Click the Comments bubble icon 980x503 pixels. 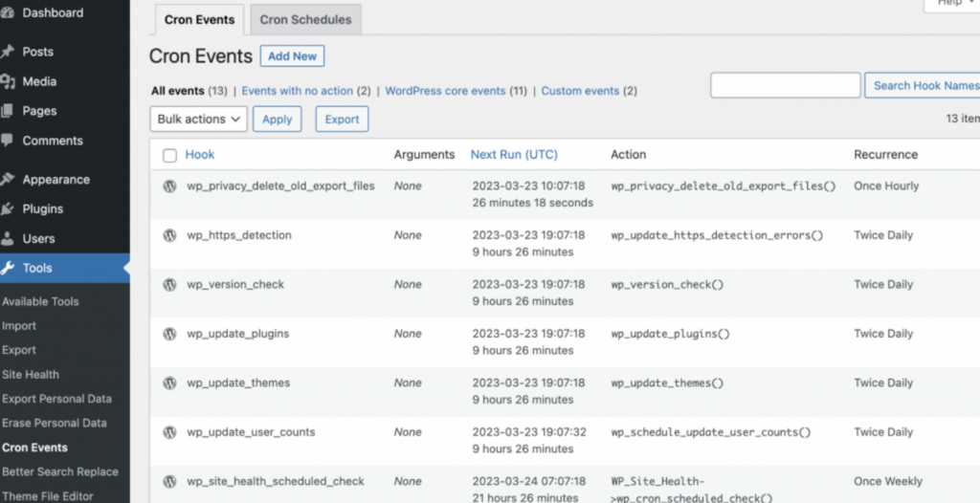click(x=7, y=141)
